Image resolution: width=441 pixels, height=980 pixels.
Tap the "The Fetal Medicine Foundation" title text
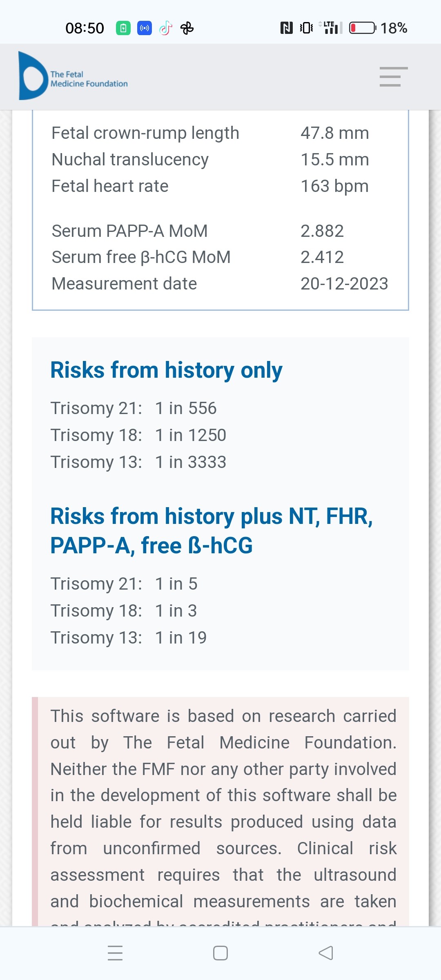(89, 79)
